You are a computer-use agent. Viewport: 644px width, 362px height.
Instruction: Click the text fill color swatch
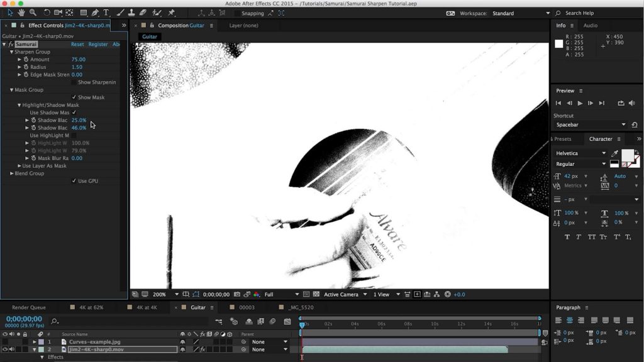627,155
